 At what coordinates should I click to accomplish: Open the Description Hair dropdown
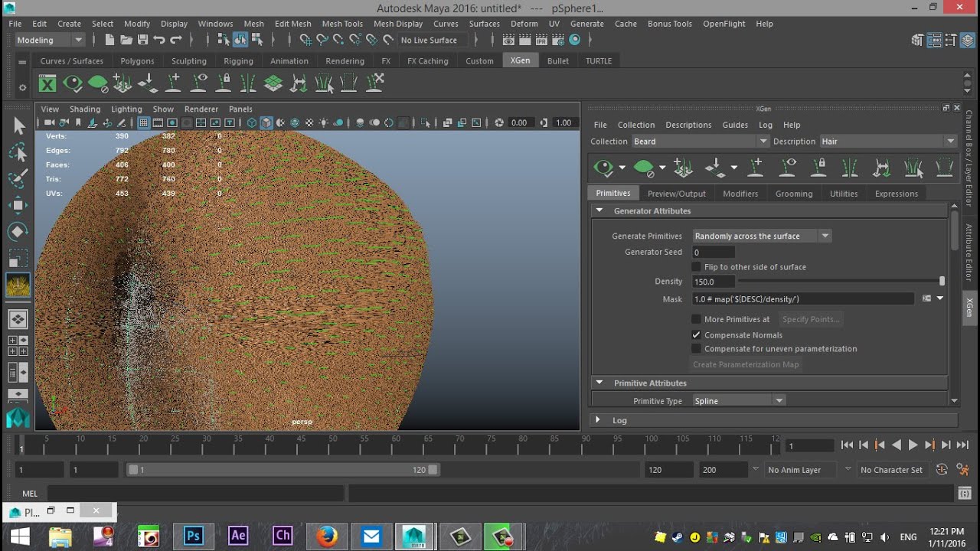click(x=888, y=142)
